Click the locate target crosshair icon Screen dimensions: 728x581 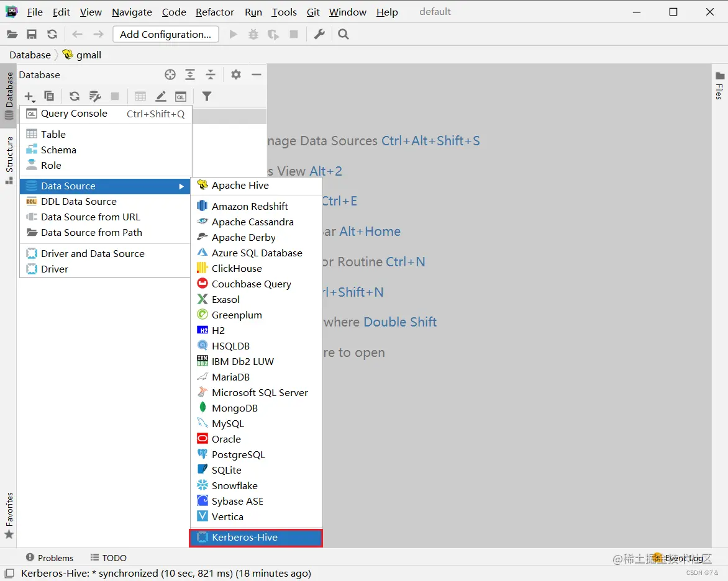[170, 74]
